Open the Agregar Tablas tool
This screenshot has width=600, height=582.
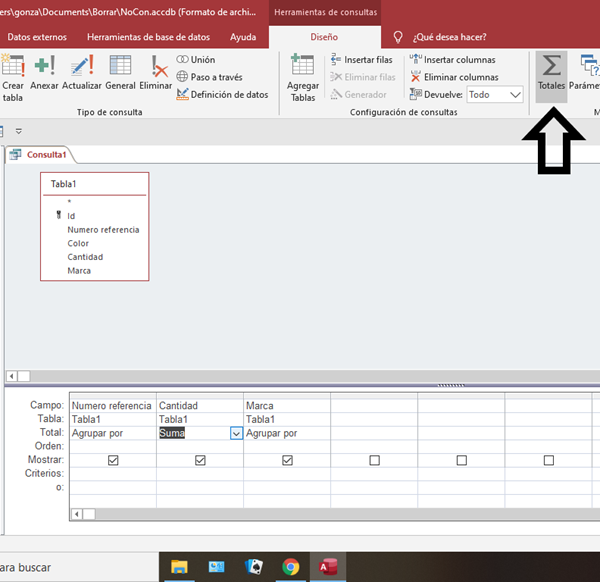pos(303,76)
